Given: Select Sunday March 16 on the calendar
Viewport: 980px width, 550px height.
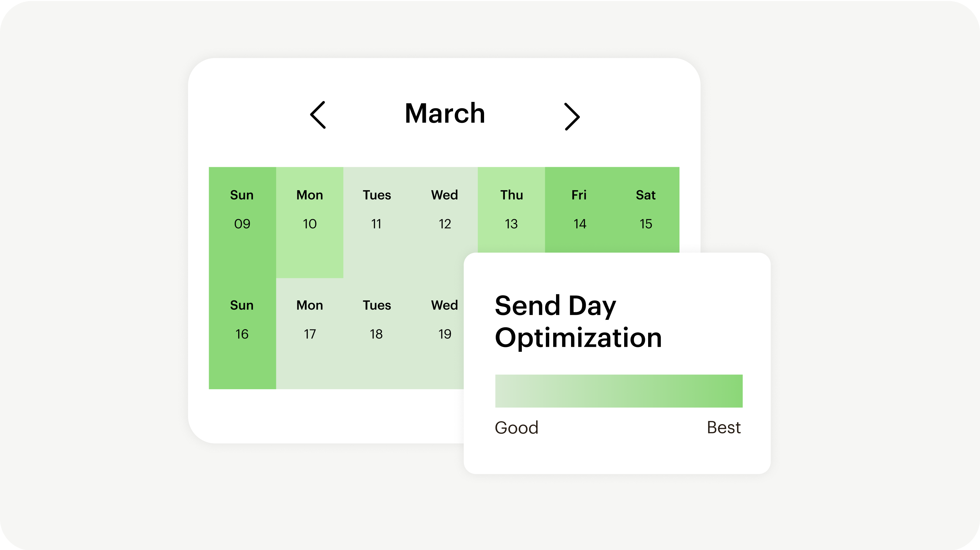Looking at the screenshot, I should pos(242,334).
